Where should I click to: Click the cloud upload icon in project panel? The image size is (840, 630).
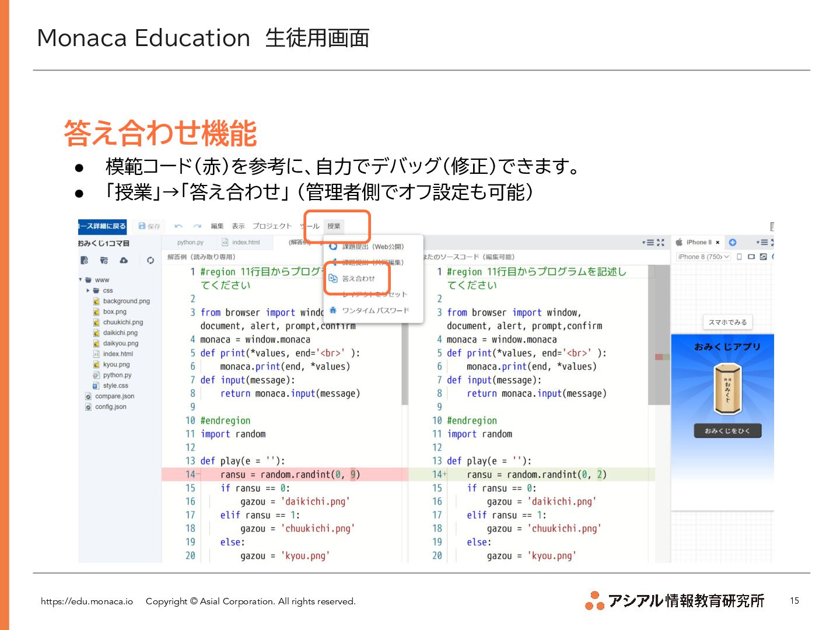tap(124, 260)
